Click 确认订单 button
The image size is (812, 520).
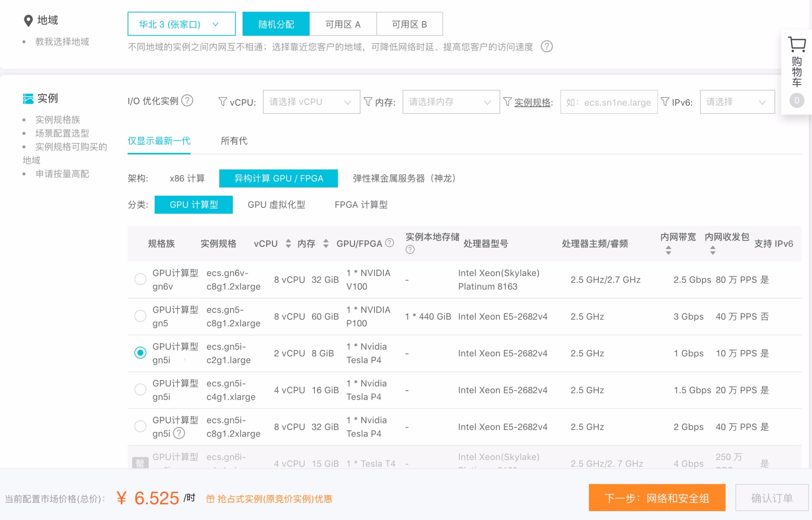click(772, 498)
